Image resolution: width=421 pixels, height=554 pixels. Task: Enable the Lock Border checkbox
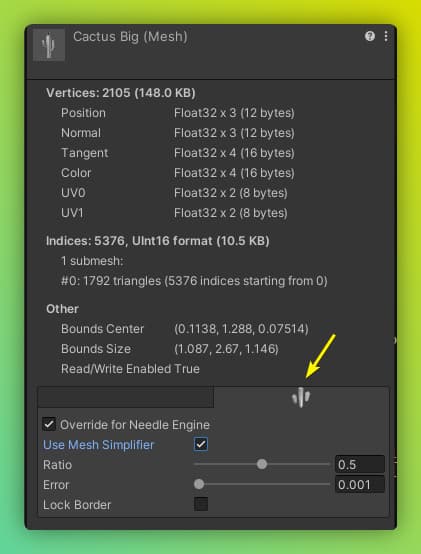pyautogui.click(x=201, y=504)
